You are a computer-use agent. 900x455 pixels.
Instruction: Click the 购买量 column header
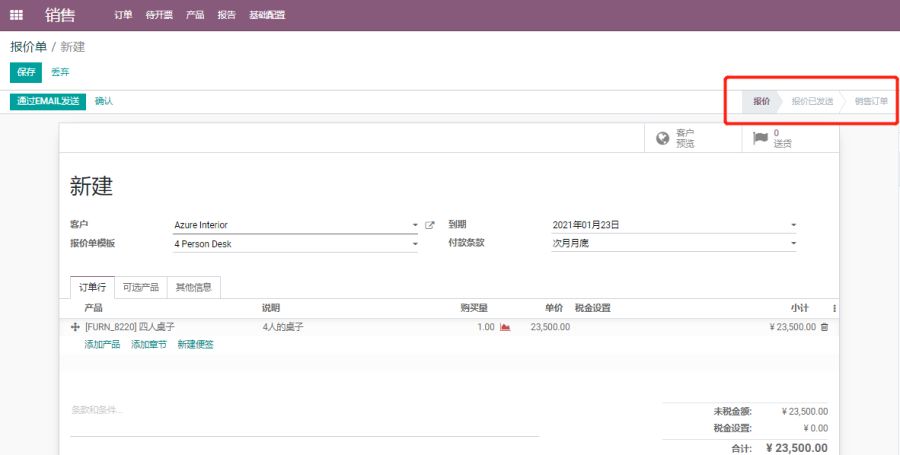click(x=474, y=309)
